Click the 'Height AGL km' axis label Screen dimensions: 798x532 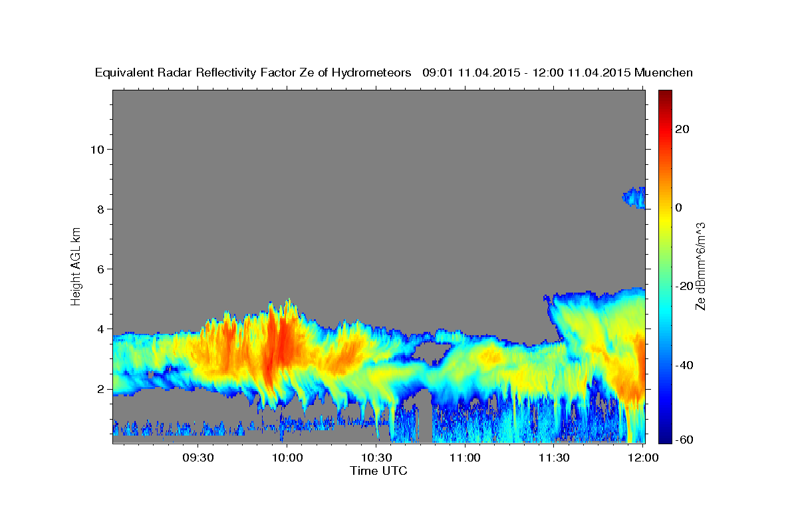(x=76, y=266)
